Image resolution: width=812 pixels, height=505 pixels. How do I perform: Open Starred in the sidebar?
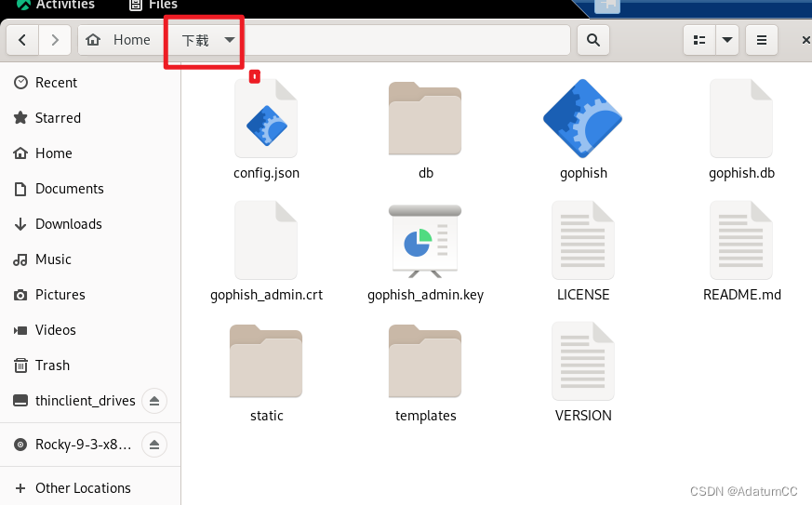tap(90, 117)
